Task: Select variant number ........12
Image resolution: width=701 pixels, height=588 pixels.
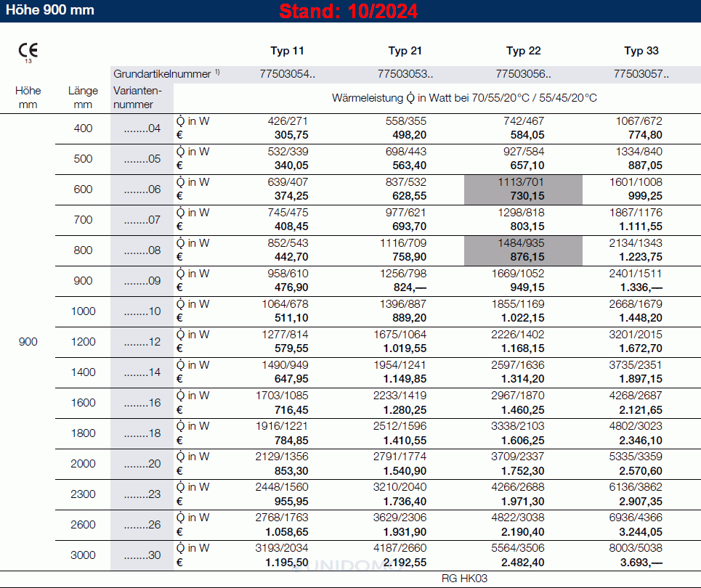Action: pyautogui.click(x=142, y=342)
